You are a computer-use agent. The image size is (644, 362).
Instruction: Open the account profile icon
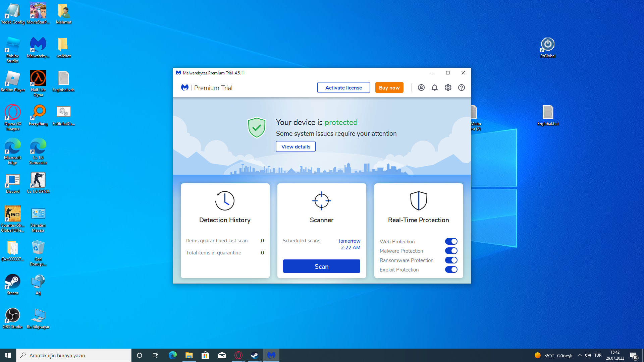pos(421,87)
